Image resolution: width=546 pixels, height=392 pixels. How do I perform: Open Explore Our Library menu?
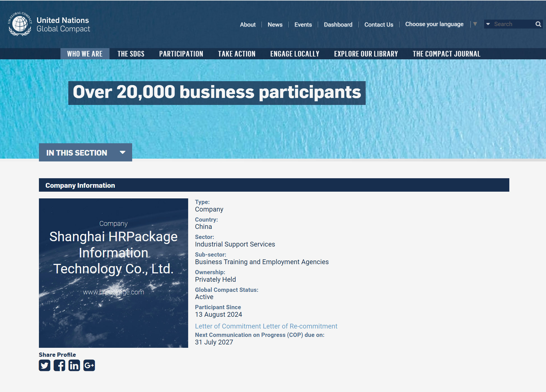[366, 54]
